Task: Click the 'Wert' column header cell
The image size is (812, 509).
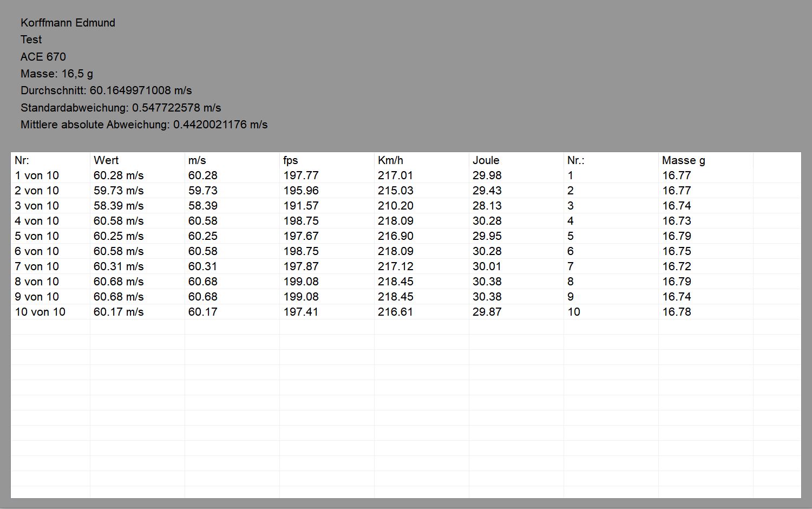Action: coord(106,160)
